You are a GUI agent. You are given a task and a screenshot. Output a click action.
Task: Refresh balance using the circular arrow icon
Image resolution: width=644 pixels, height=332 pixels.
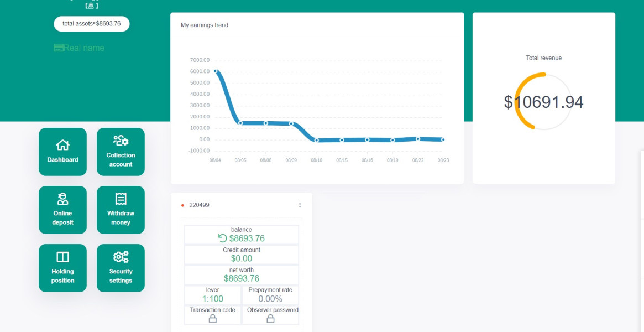click(222, 238)
